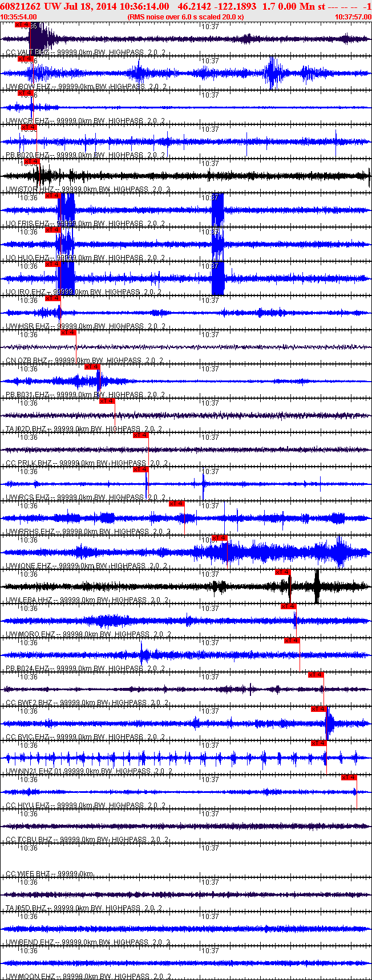Select the UW MOON EHZ trace label
The height and width of the screenshot is (980, 372).
point(89,977)
